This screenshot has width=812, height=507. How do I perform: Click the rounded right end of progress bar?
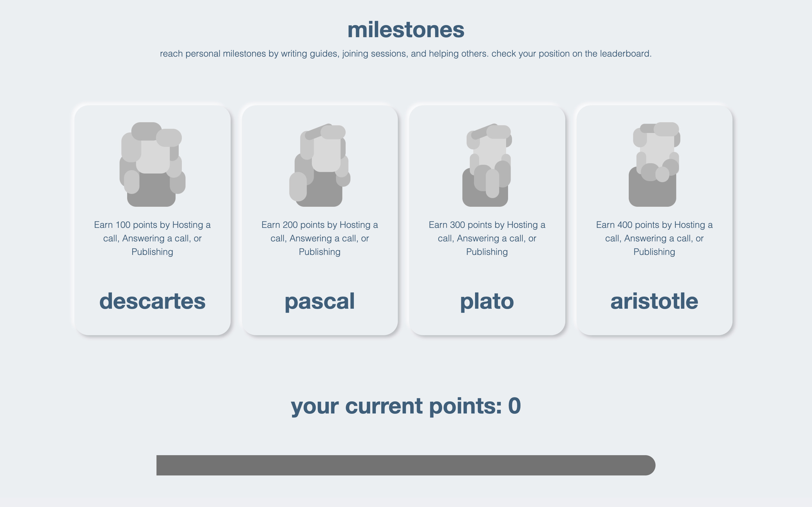(x=648, y=465)
